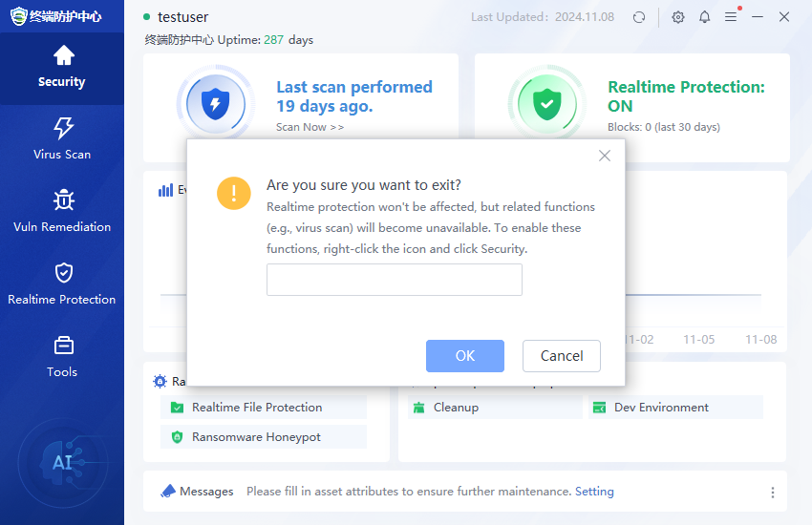Viewport: 812px width, 525px height.
Task: Click the refresh update icon
Action: point(639,17)
